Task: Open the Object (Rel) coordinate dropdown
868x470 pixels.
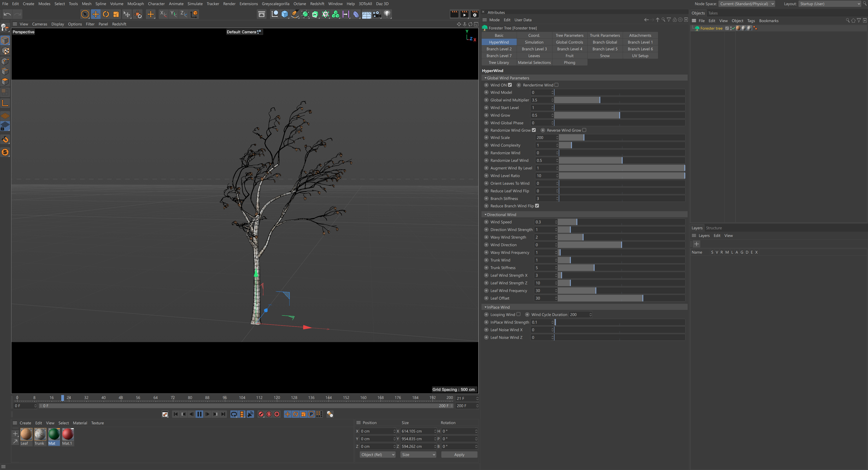Action: [x=377, y=454]
